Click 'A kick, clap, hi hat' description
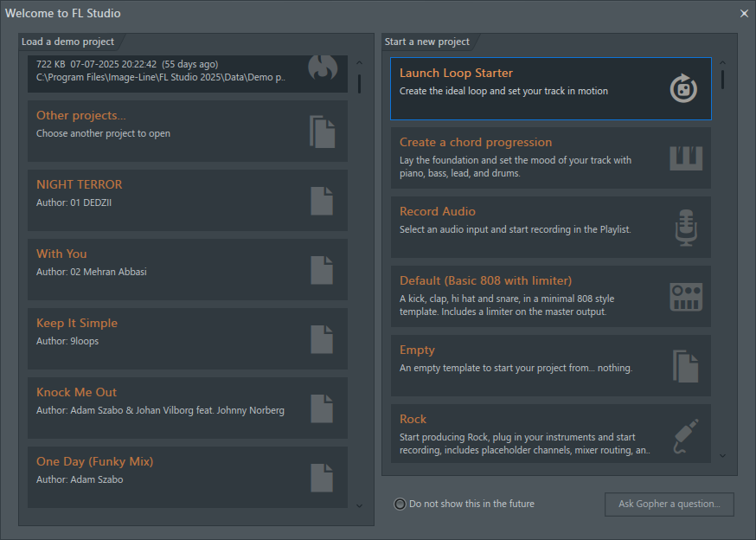 tap(507, 305)
